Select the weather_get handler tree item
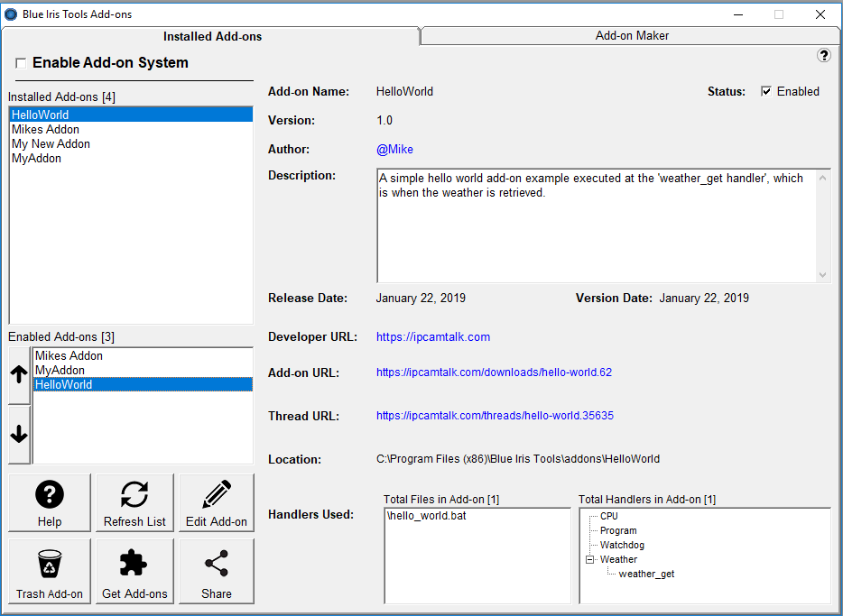 coord(646,574)
